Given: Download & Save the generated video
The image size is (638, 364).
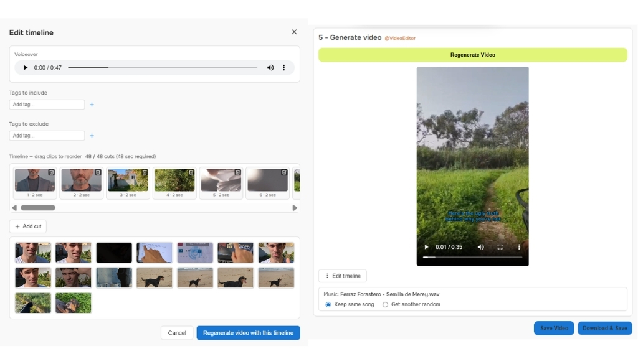Looking at the screenshot, I should pos(604,328).
